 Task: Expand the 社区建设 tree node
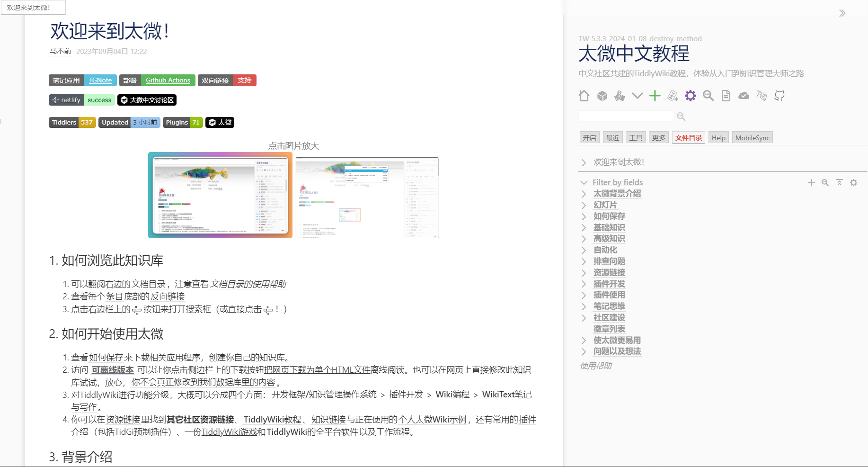pyautogui.click(x=584, y=318)
